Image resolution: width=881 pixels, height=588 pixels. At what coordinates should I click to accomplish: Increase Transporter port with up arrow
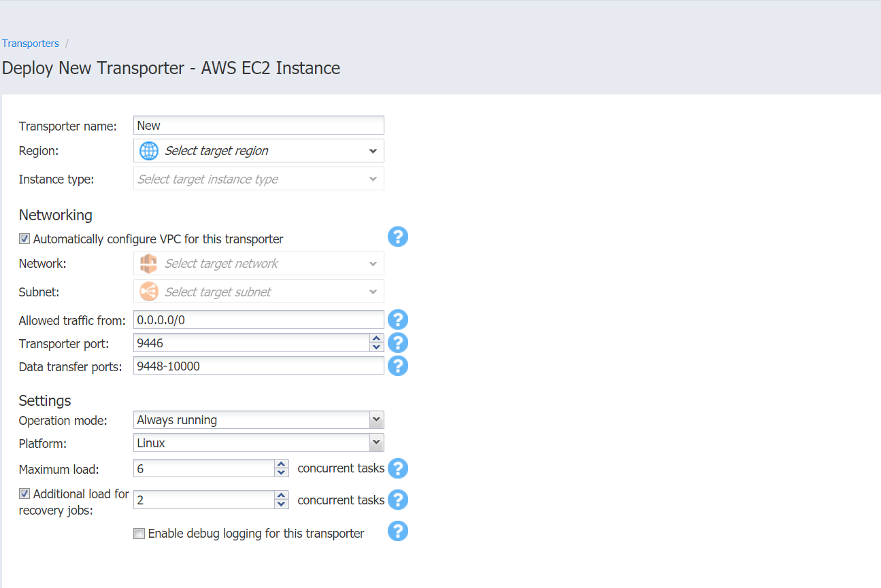[x=377, y=339]
